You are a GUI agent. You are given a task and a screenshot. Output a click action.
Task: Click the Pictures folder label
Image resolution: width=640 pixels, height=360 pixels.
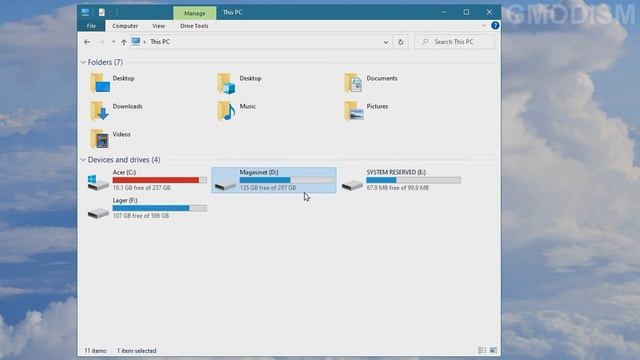(377, 106)
